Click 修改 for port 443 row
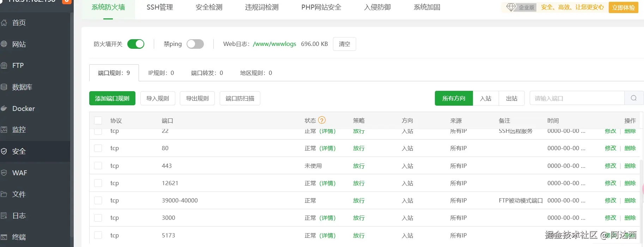This screenshot has width=644, height=247. click(x=610, y=166)
